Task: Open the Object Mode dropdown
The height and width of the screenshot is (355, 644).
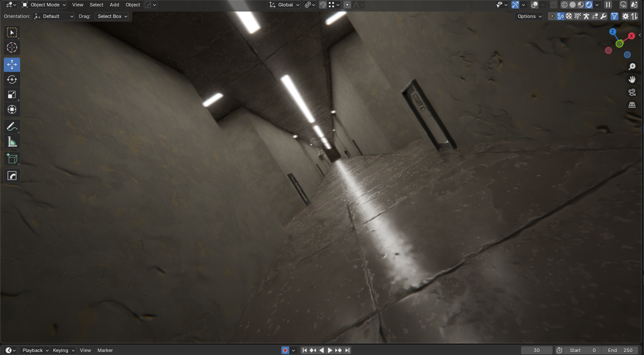Action: [x=43, y=5]
